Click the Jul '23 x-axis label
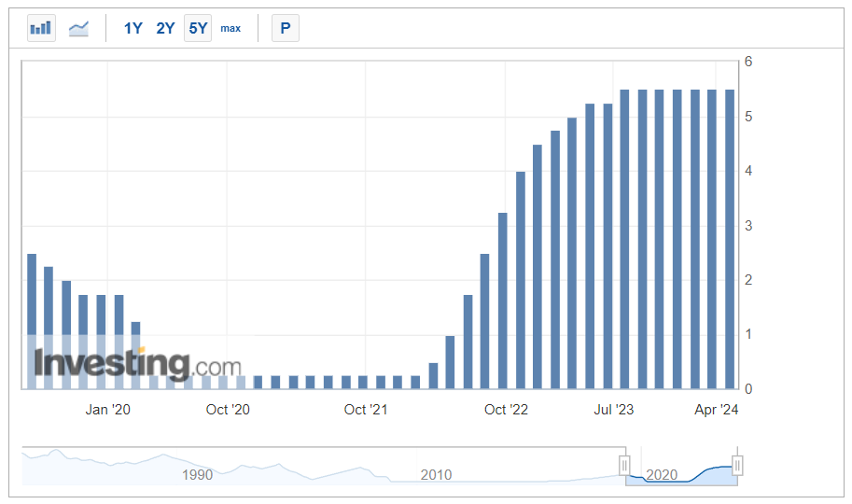The image size is (852, 504). click(x=613, y=409)
